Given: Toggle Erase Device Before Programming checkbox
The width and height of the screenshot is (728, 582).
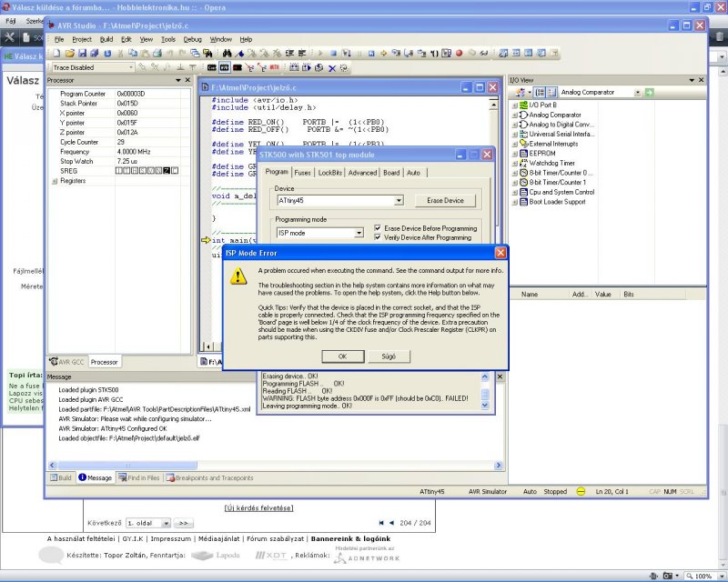Looking at the screenshot, I should click(x=378, y=228).
